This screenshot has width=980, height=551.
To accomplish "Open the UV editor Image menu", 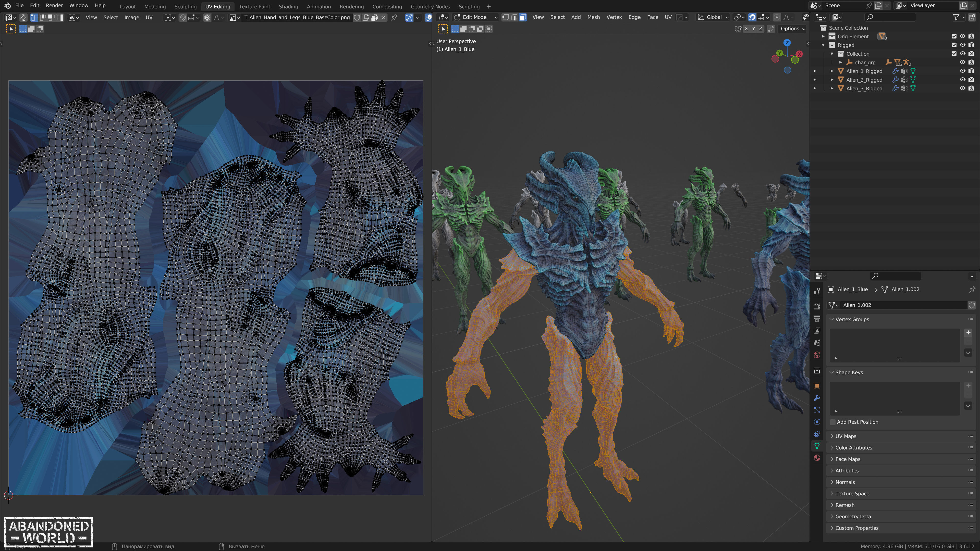I will coord(132,18).
